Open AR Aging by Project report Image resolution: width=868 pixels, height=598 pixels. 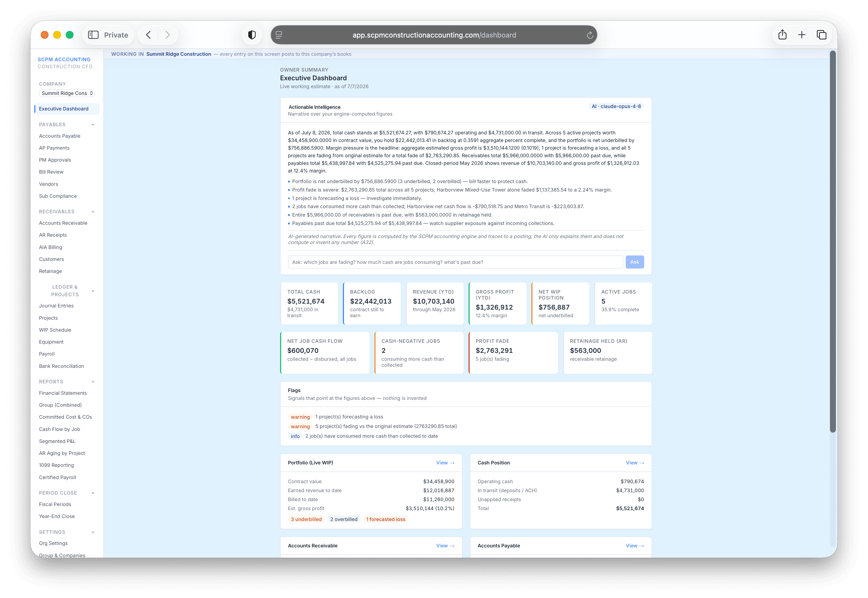pyautogui.click(x=62, y=453)
